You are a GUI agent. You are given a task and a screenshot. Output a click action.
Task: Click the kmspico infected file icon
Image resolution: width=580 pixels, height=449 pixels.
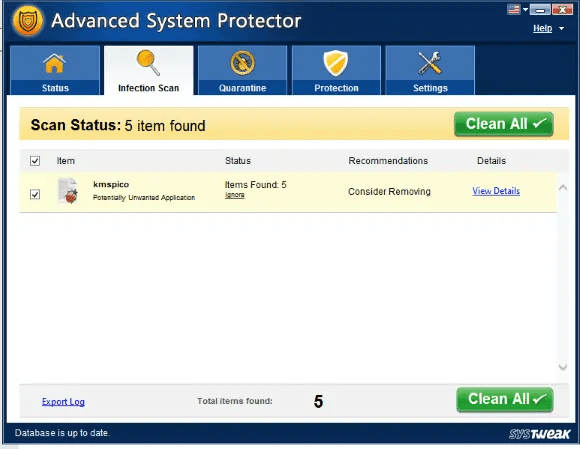click(68, 190)
